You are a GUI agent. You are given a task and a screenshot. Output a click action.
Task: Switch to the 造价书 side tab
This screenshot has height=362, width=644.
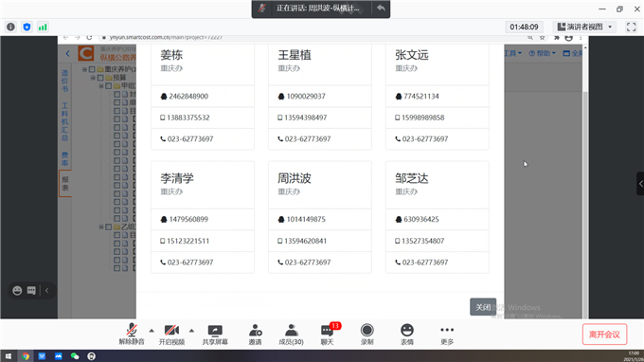[x=65, y=81]
